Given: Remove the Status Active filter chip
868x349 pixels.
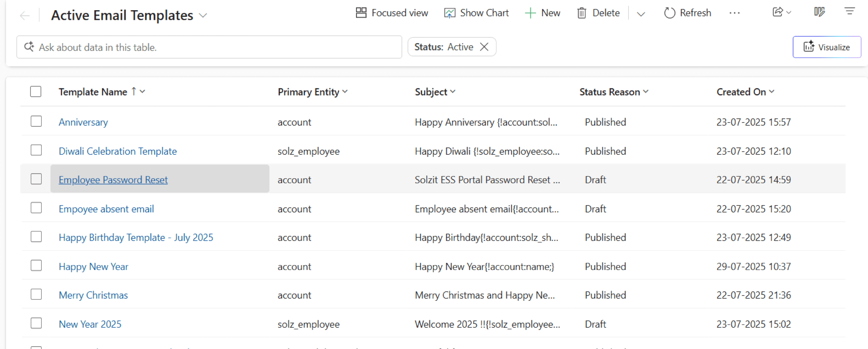Looking at the screenshot, I should (x=484, y=47).
